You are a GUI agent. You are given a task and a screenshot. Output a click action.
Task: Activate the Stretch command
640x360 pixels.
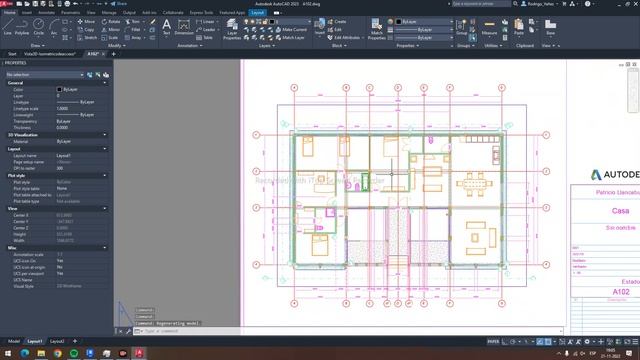(87, 38)
